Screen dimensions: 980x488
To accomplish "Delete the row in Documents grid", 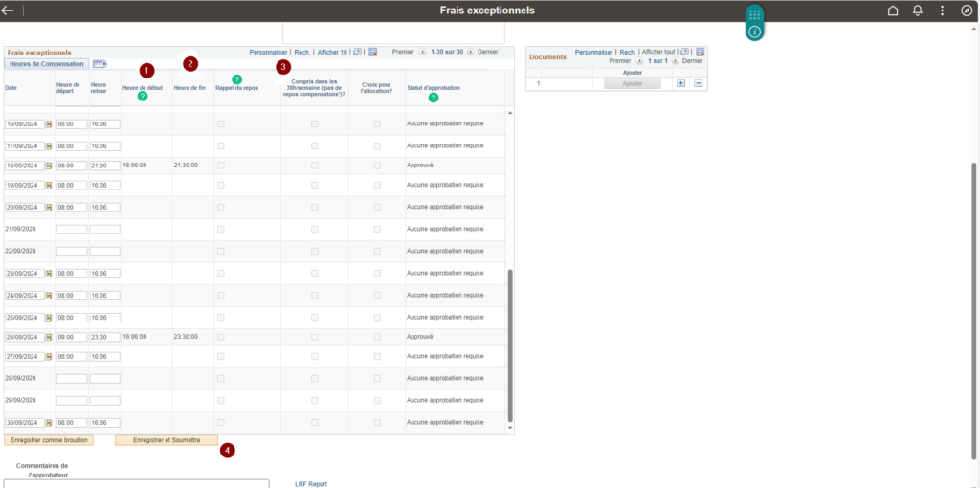I will 699,83.
